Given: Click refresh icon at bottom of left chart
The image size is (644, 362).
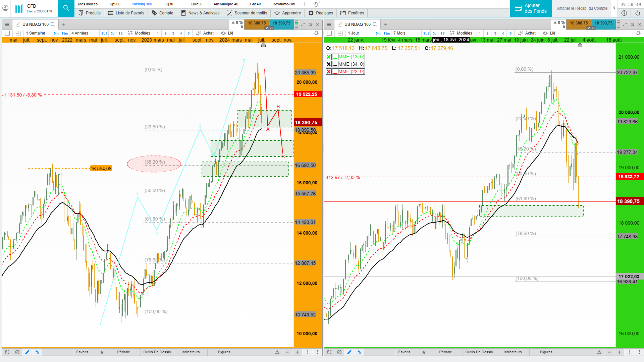Looking at the screenshot, I should coord(7,352).
